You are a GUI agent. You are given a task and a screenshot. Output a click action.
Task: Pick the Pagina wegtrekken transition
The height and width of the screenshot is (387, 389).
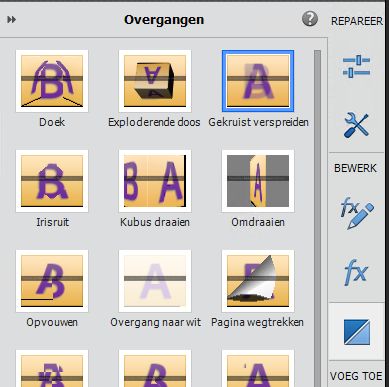coord(258,281)
